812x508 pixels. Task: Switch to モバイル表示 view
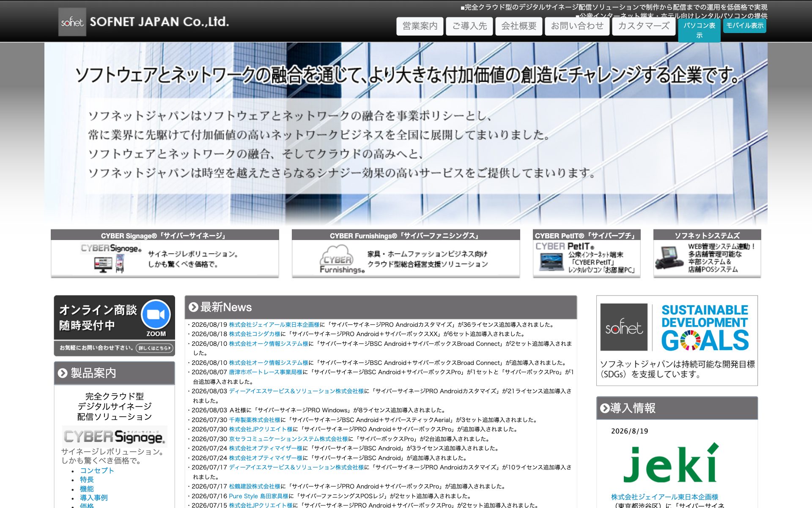[745, 25]
